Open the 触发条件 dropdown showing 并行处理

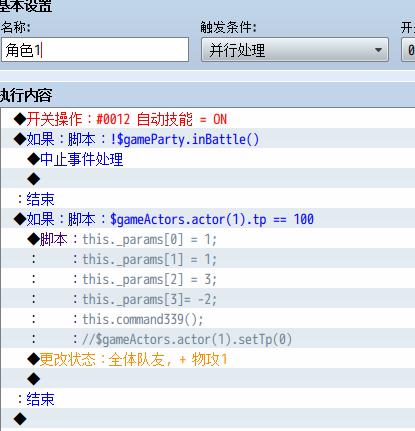(x=295, y=50)
